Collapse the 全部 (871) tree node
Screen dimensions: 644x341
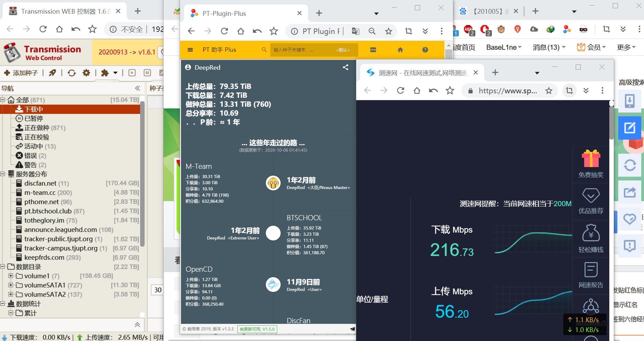coord(3,100)
